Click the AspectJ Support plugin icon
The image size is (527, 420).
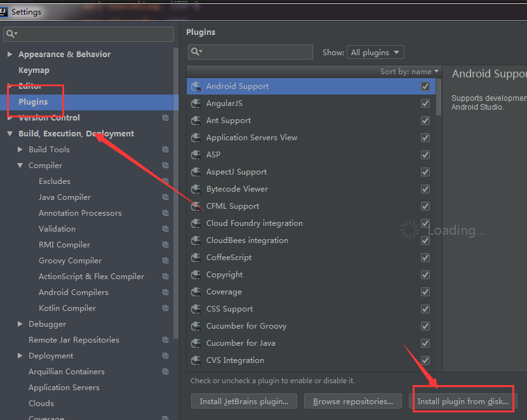click(196, 172)
